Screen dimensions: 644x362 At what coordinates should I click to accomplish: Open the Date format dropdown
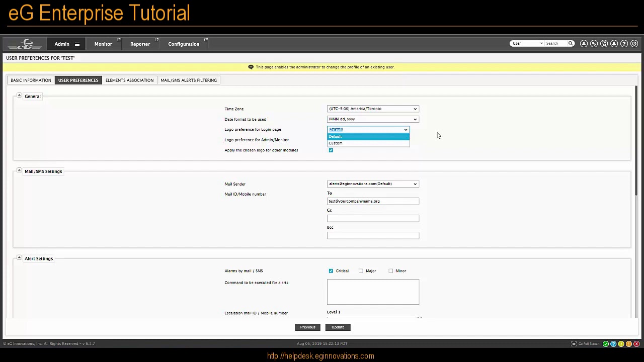373,119
